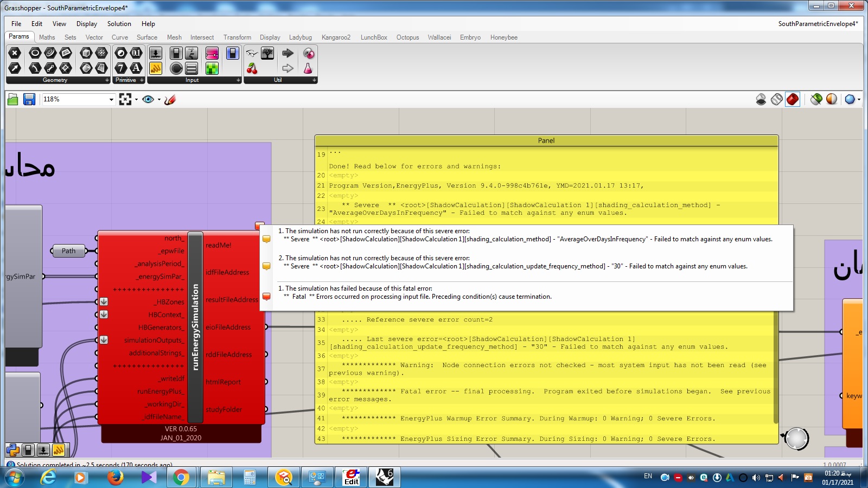
Task: Switch to the Ladybug tab
Action: coord(300,37)
